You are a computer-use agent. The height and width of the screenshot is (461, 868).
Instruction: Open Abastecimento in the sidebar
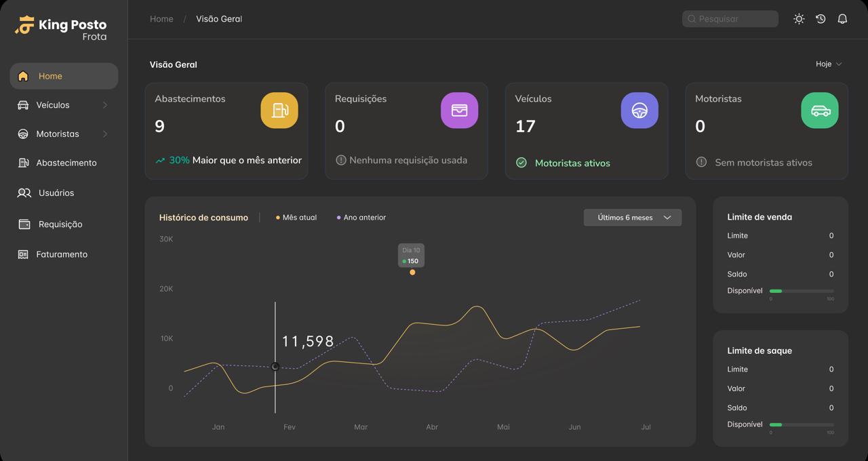coord(66,163)
